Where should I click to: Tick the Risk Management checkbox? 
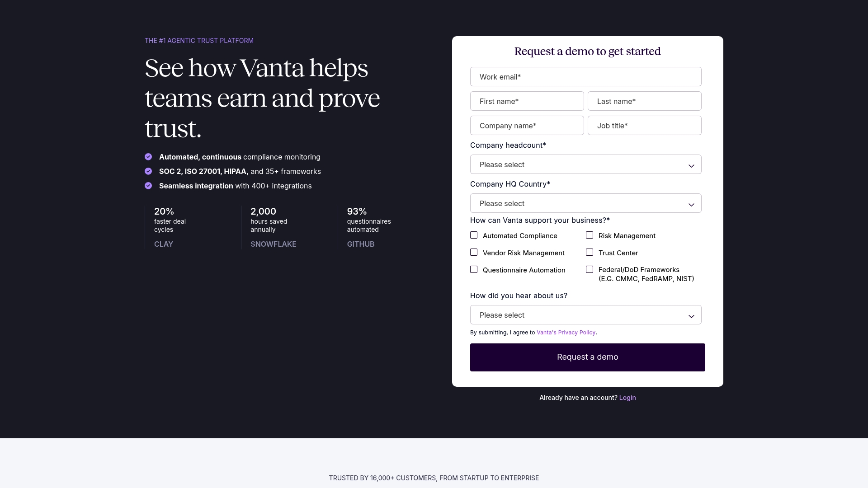(x=590, y=235)
